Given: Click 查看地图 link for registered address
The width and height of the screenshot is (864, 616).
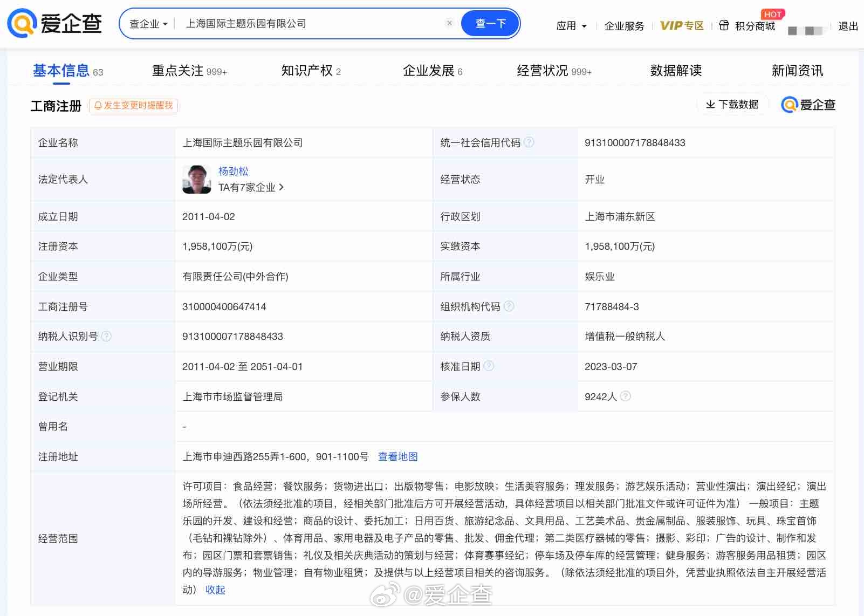Looking at the screenshot, I should pyautogui.click(x=398, y=456).
